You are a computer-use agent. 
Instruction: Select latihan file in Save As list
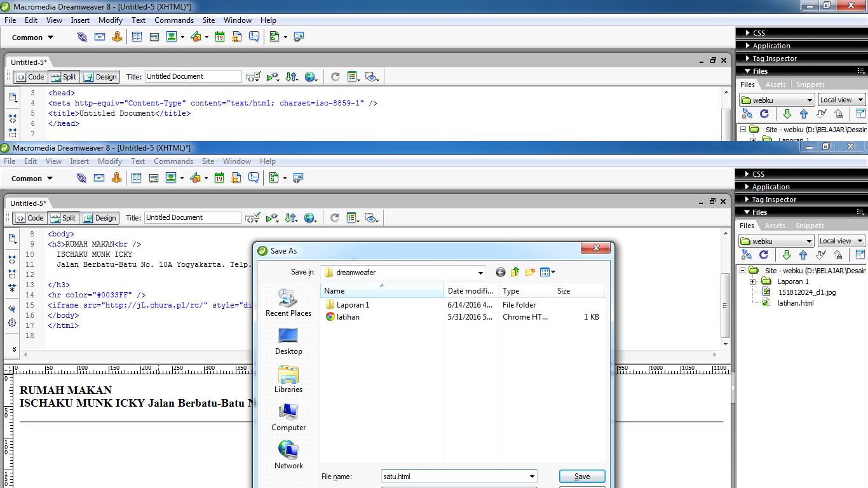pyautogui.click(x=348, y=317)
